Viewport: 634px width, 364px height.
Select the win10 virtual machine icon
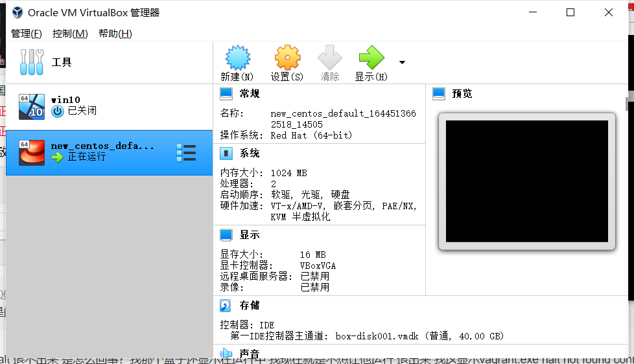click(32, 107)
